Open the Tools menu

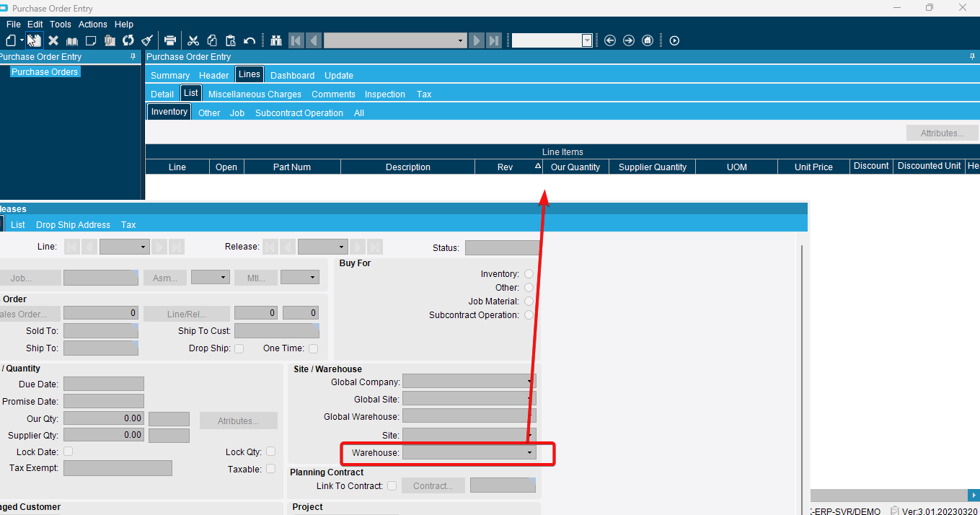61,25
